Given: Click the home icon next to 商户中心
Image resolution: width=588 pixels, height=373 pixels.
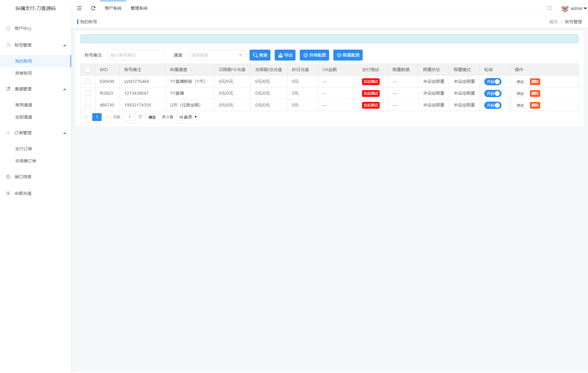Looking at the screenshot, I should [8, 28].
